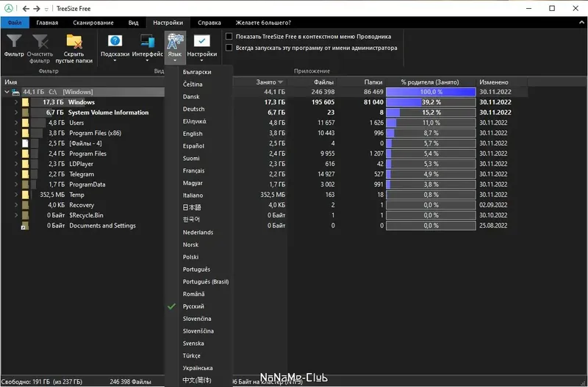Open the Подсказки question mark icon
The height and width of the screenshot is (387, 588).
115,41
